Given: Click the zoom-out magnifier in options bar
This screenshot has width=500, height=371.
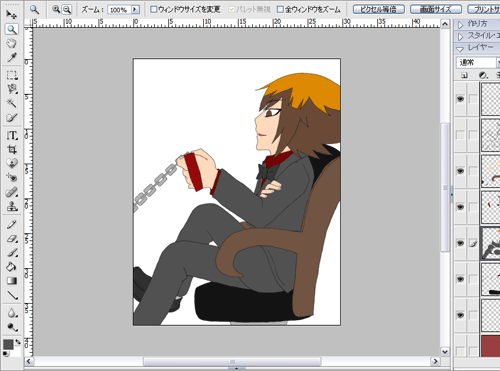Looking at the screenshot, I should [x=67, y=9].
